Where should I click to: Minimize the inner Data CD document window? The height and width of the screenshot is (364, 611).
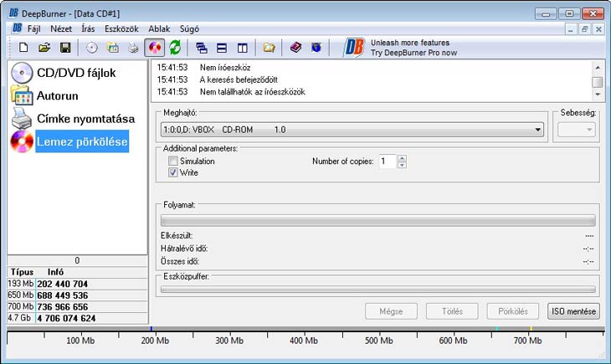(571, 28)
